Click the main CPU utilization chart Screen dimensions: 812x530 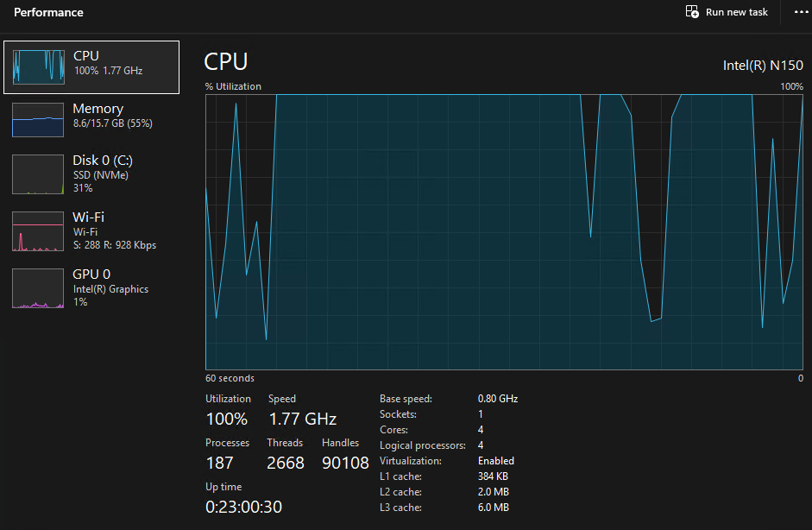point(505,233)
